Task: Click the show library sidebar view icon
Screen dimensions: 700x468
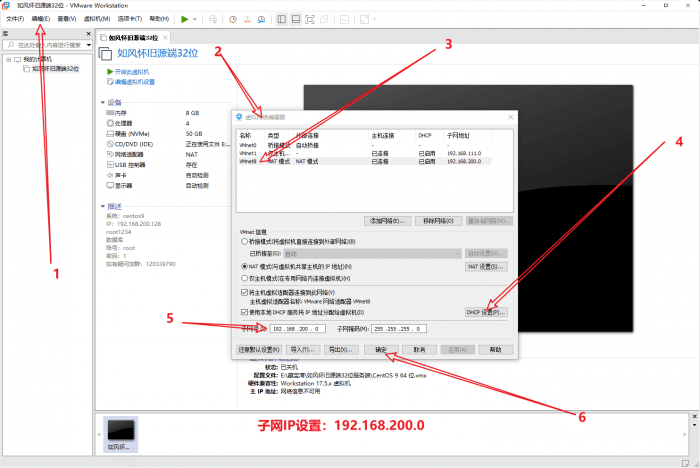Action: [281, 19]
